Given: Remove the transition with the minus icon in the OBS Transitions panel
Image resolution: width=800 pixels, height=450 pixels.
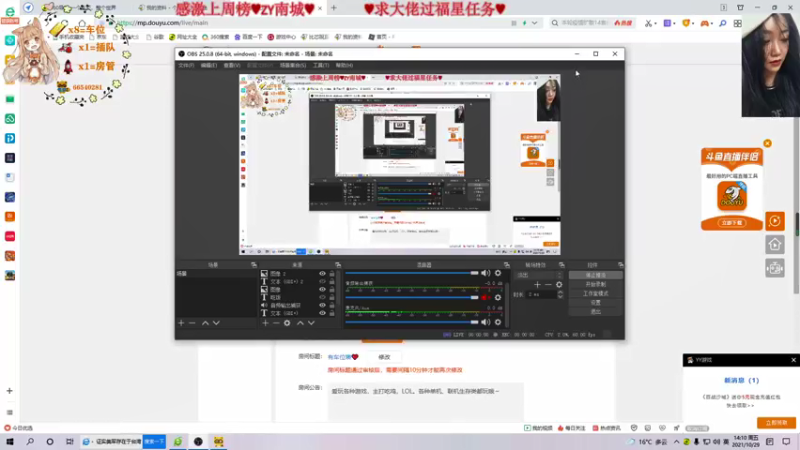Looking at the screenshot, I should [x=548, y=285].
